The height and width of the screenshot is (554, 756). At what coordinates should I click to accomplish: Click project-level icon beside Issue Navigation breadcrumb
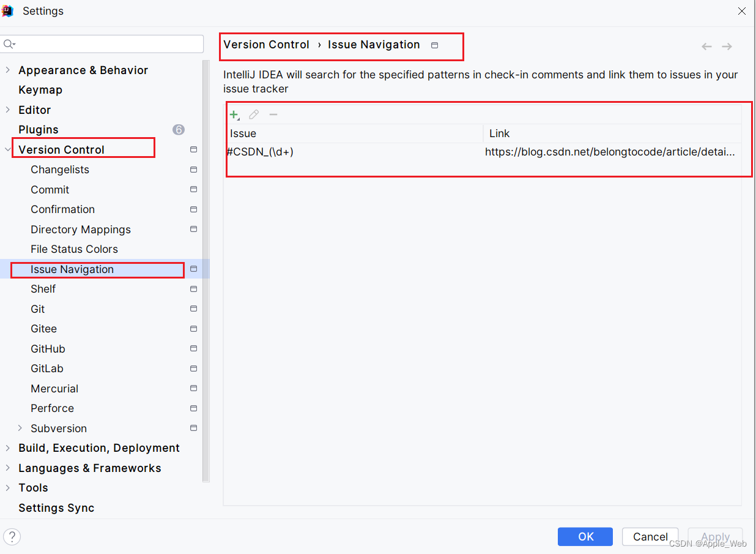435,45
